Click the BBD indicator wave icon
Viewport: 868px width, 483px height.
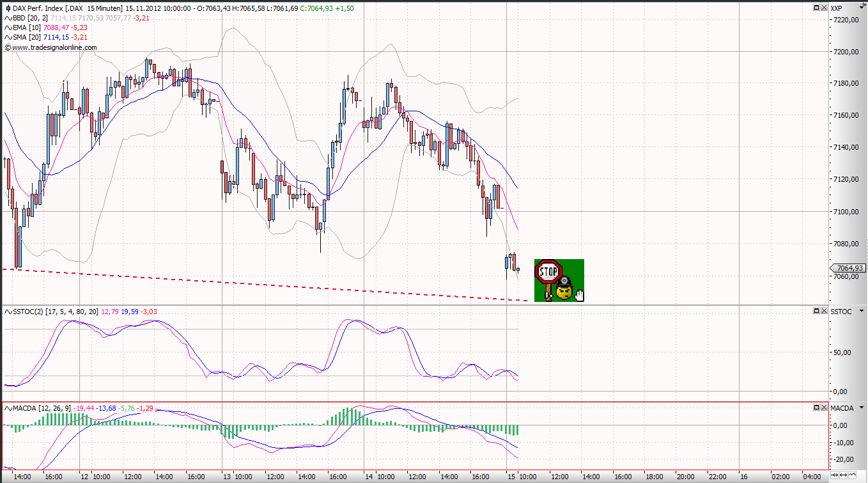tap(8, 19)
